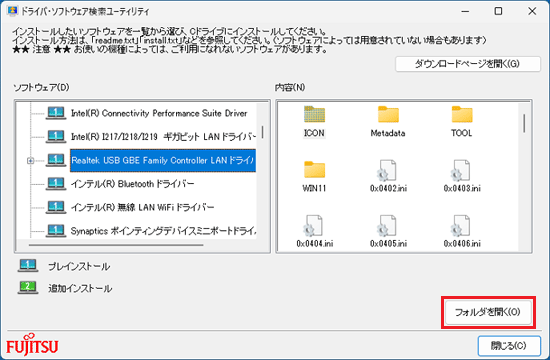Viewport: 550px width, 360px height.
Task: Click the プレインストール legend laptop icon
Action: pos(28,266)
